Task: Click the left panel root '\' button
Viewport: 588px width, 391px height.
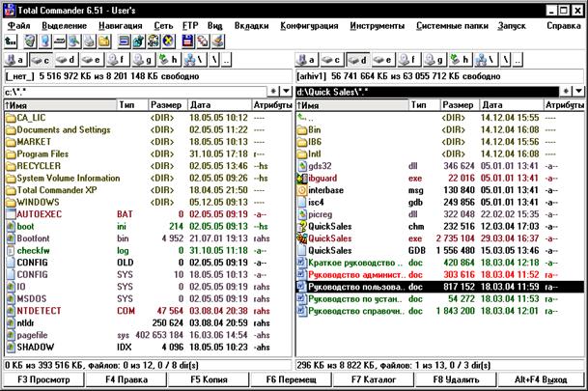Action: pos(214,60)
